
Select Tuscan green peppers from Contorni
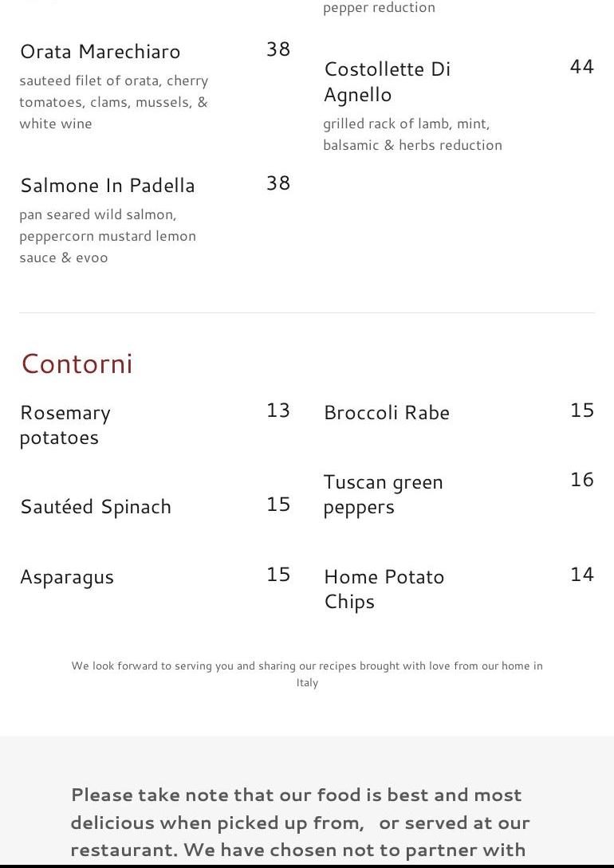(383, 494)
